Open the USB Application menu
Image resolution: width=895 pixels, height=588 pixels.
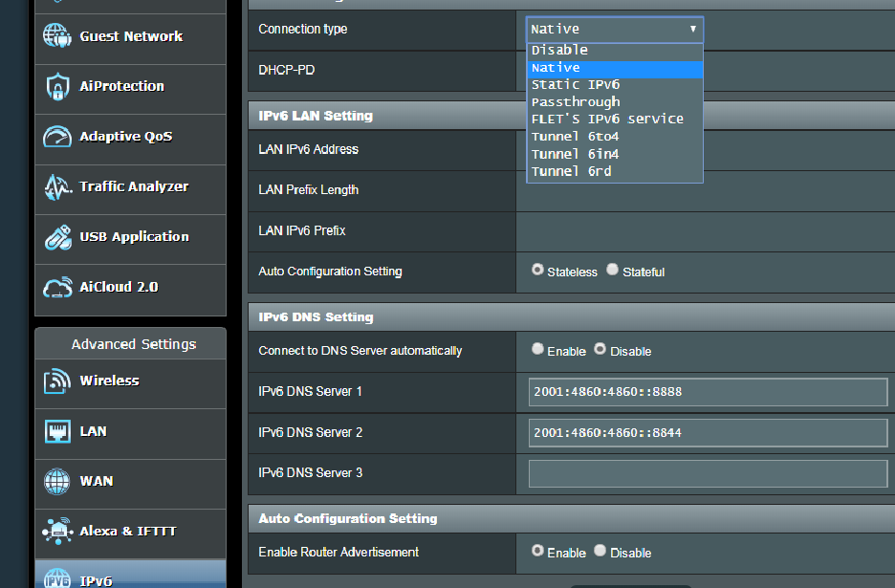tap(131, 237)
